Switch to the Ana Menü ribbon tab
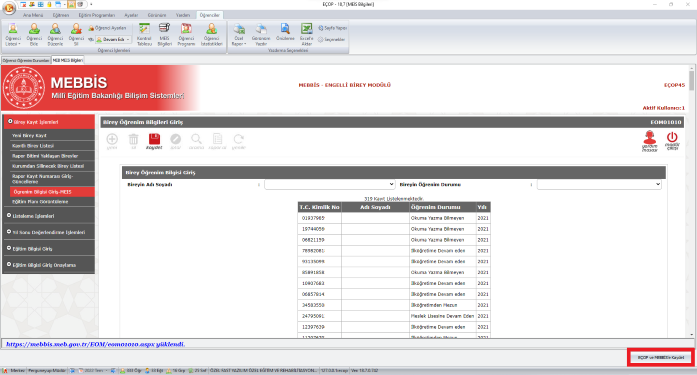 click(x=33, y=15)
